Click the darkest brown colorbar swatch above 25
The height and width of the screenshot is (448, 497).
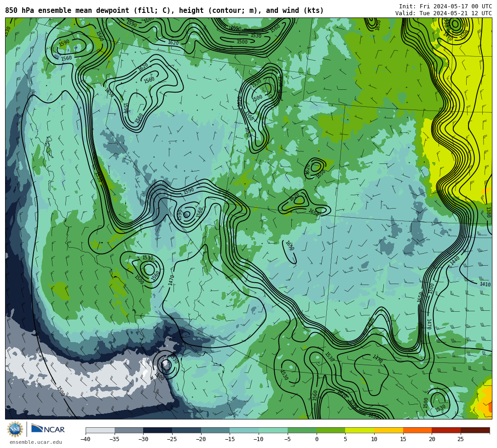475,430
